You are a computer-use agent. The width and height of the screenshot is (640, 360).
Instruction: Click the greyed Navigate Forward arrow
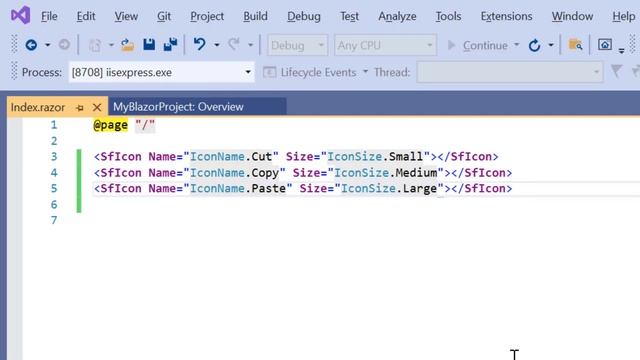coord(64,44)
